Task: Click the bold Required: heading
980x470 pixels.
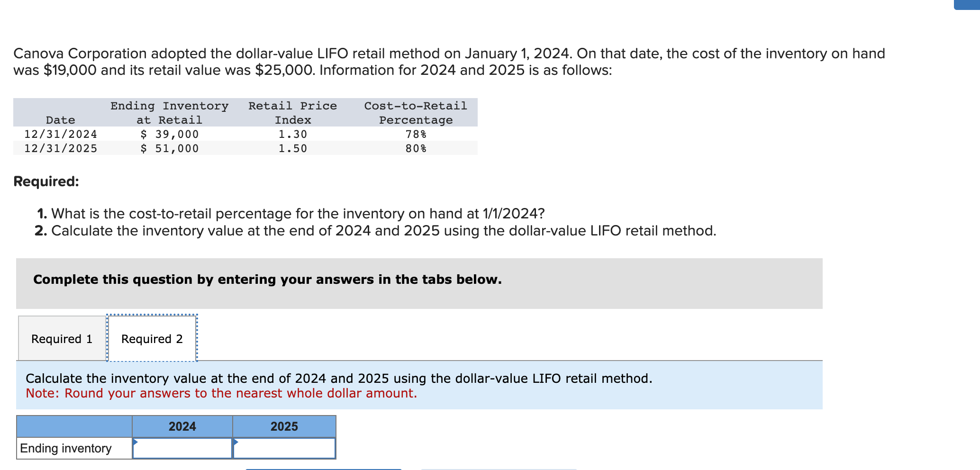Action: (46, 181)
